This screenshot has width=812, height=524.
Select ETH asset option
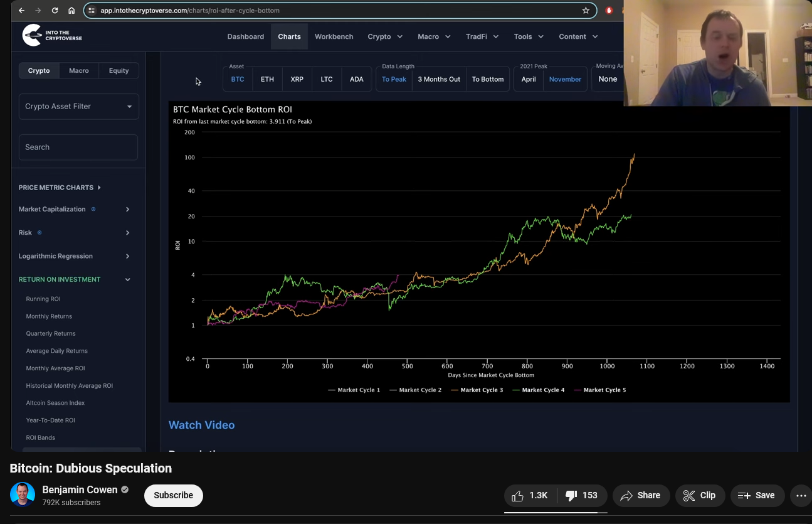[x=267, y=79]
